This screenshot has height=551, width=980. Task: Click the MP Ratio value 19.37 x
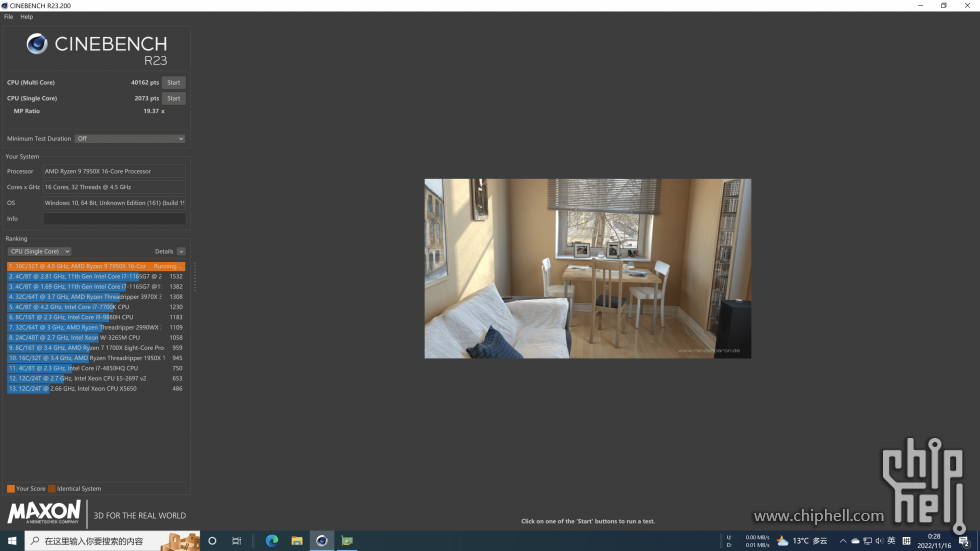pyautogui.click(x=154, y=111)
